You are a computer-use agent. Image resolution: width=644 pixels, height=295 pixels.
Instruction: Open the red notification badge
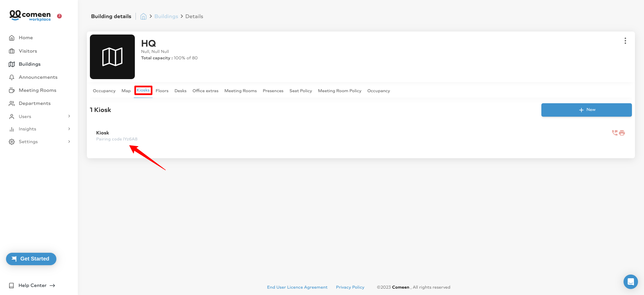click(59, 16)
